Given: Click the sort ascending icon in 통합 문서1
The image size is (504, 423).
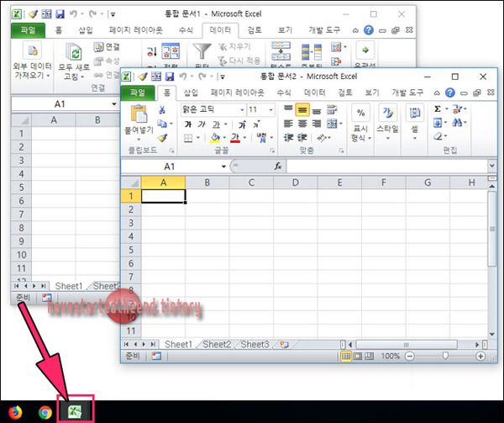Looking at the screenshot, I should pyautogui.click(x=151, y=51).
